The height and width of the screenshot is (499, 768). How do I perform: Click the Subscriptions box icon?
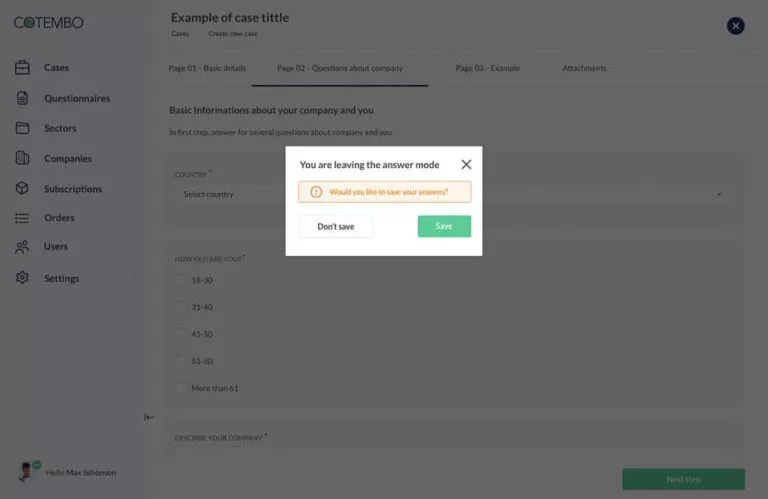[x=22, y=188]
